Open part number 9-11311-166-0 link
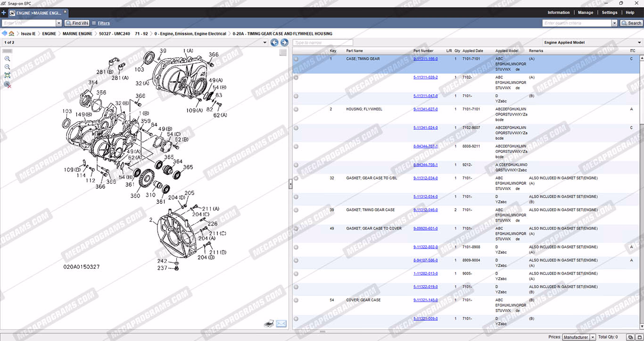 [425, 59]
